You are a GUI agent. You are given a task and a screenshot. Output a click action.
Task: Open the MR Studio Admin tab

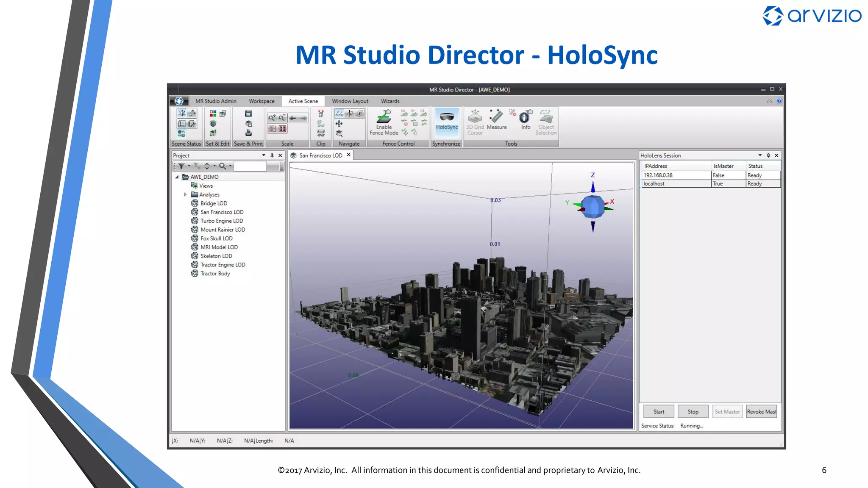coord(216,101)
